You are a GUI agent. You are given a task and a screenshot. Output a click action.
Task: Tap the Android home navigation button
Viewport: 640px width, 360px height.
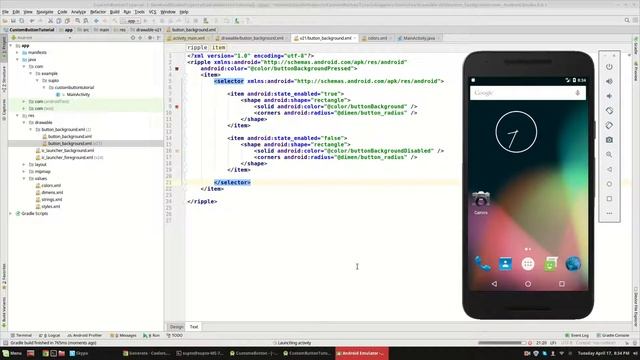click(x=528, y=284)
